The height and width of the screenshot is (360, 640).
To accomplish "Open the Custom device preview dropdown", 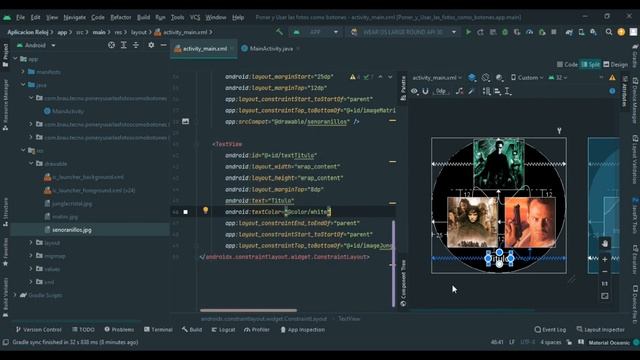I will tap(527, 78).
